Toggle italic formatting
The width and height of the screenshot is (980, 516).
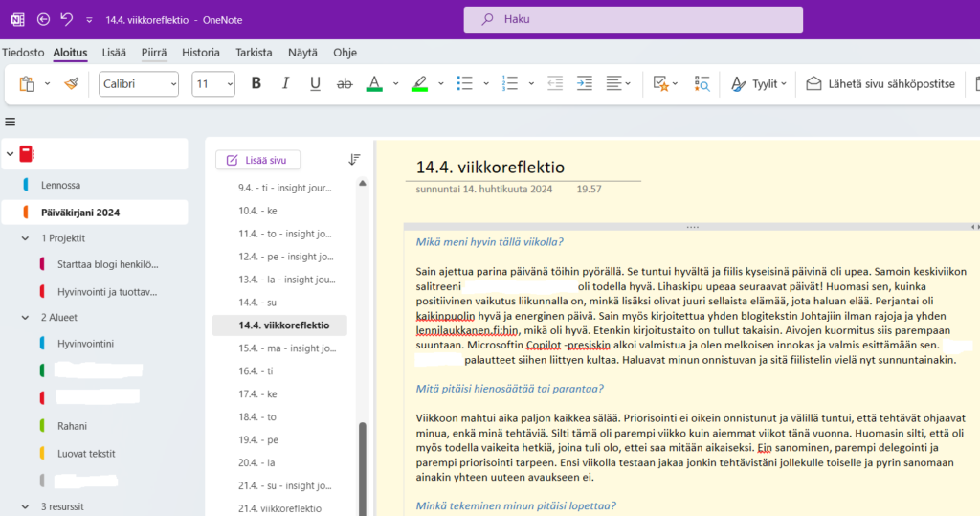point(285,83)
